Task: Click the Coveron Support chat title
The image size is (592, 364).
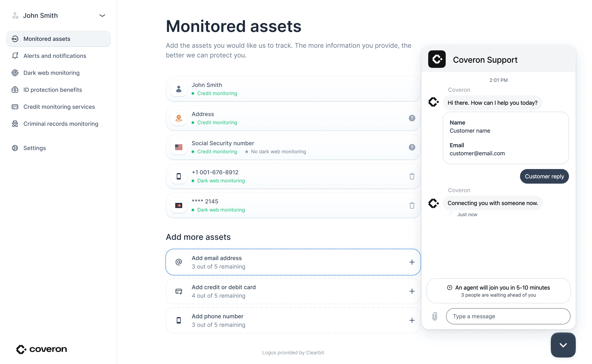Action: (485, 60)
